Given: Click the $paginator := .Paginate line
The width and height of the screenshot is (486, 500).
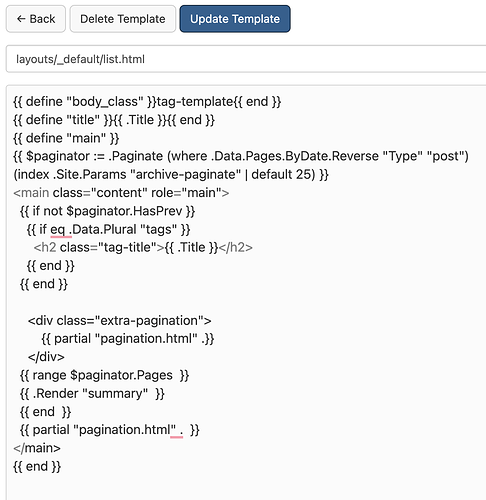Looking at the screenshot, I should coord(241,156).
